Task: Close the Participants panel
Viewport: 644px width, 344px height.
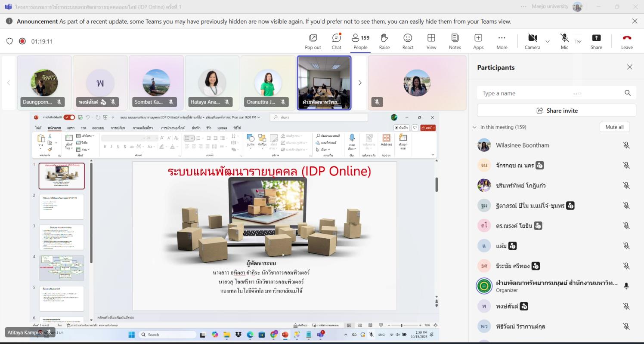Action: coord(629,67)
